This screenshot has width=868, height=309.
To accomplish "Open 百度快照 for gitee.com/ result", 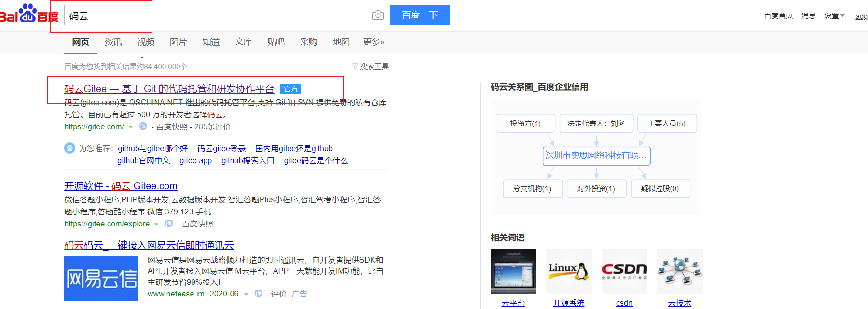I will 172,126.
